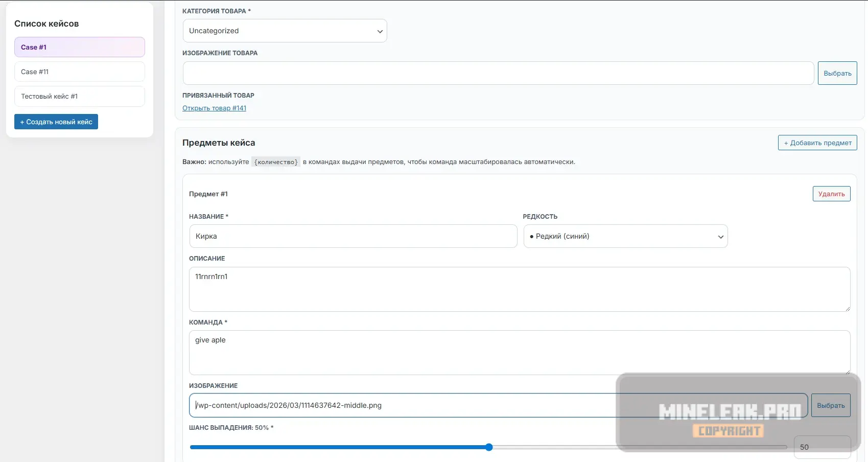Select Case #1 in the case list
The height and width of the screenshot is (462, 868).
click(79, 47)
